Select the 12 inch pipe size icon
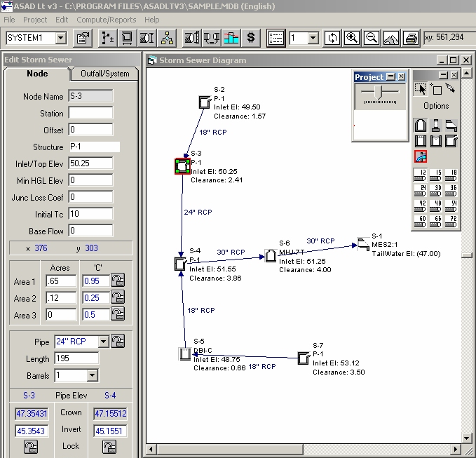 [421, 175]
